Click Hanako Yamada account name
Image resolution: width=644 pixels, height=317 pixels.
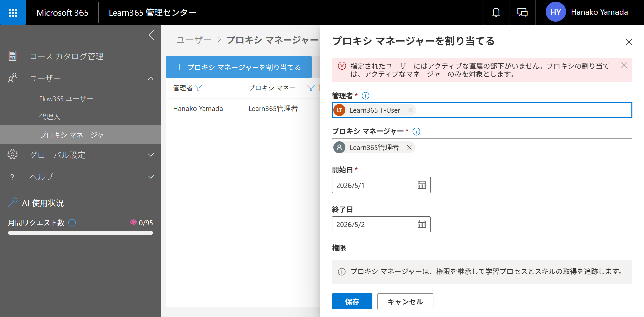599,12
